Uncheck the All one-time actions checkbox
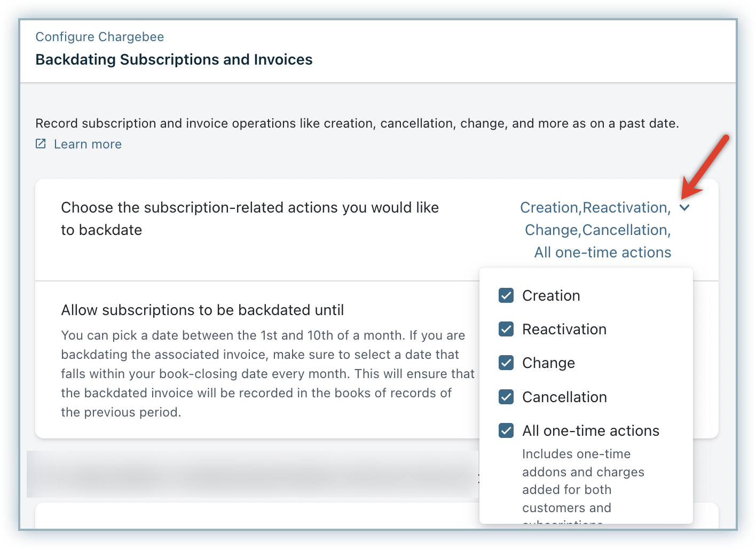Screen dimensions: 756x549 click(x=506, y=430)
